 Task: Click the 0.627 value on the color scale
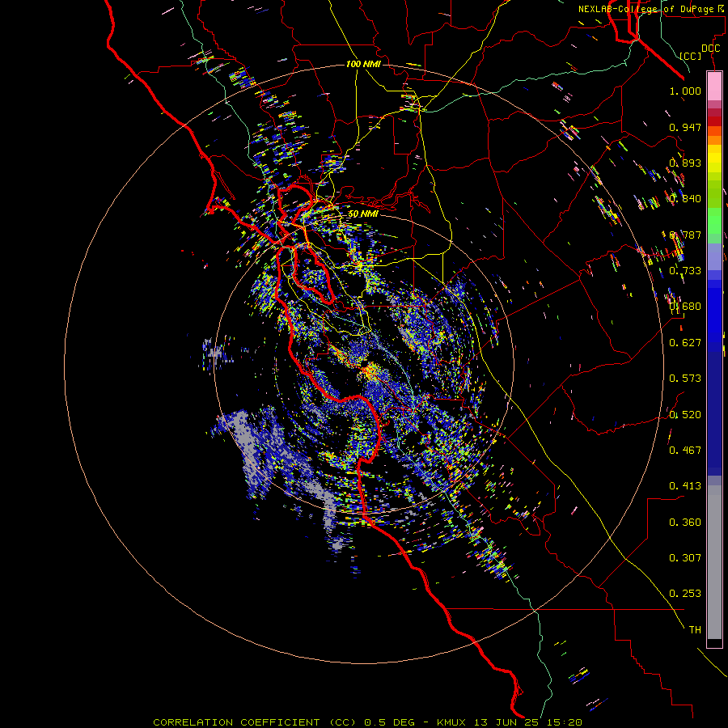685,343
